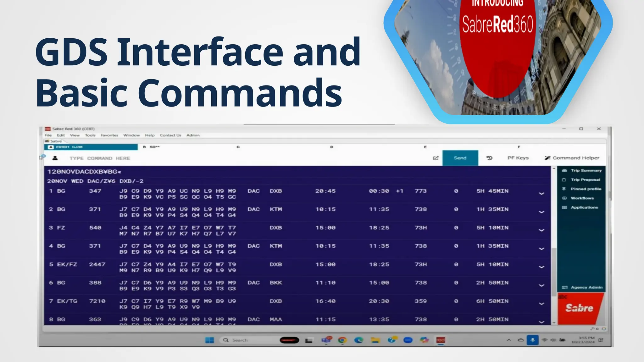Viewport: 644px width, 362px height.
Task: Open the command history clock icon
Action: point(489,158)
